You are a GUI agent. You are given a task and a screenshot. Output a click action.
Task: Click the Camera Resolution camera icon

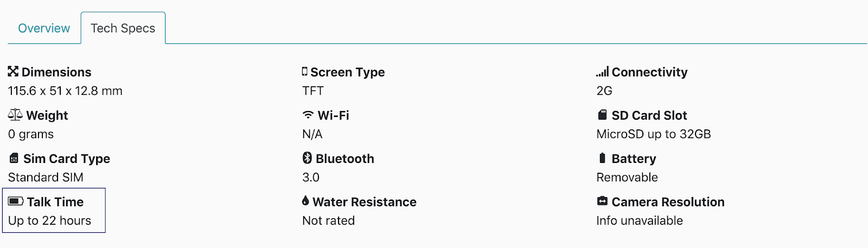[x=602, y=201]
